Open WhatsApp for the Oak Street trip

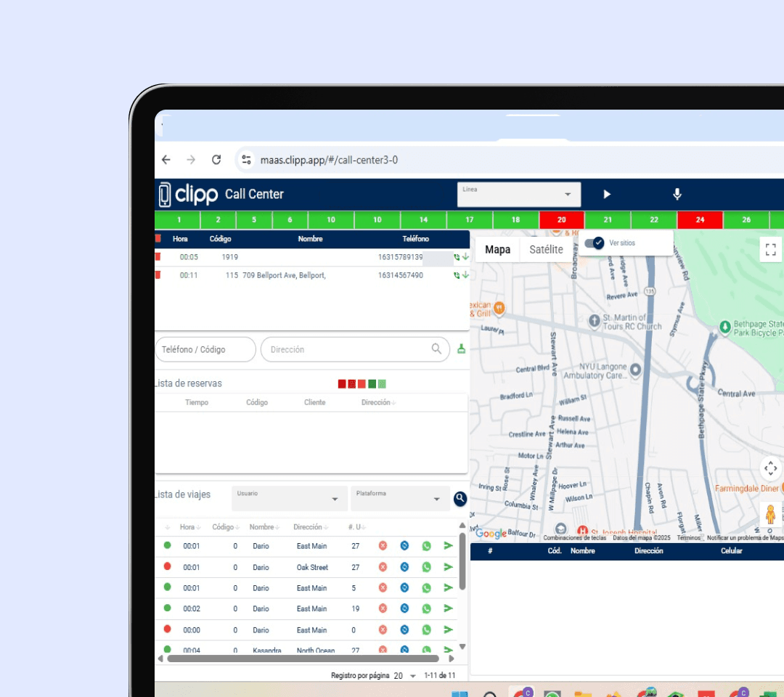coord(427,567)
